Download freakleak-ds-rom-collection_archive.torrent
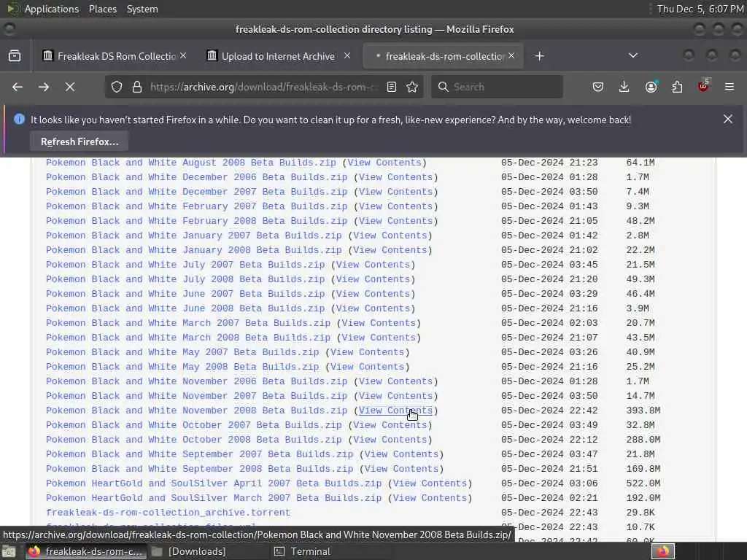747x560 pixels. 169,513
